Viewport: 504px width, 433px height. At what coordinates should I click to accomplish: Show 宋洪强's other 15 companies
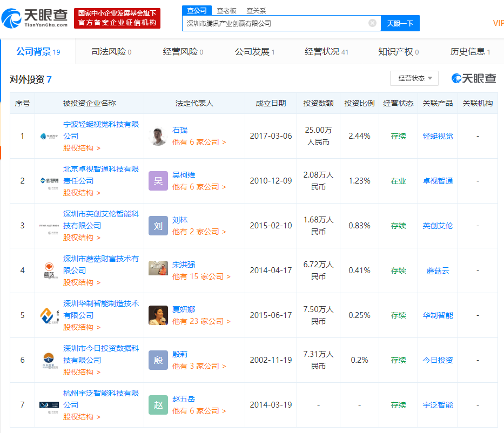point(201,276)
